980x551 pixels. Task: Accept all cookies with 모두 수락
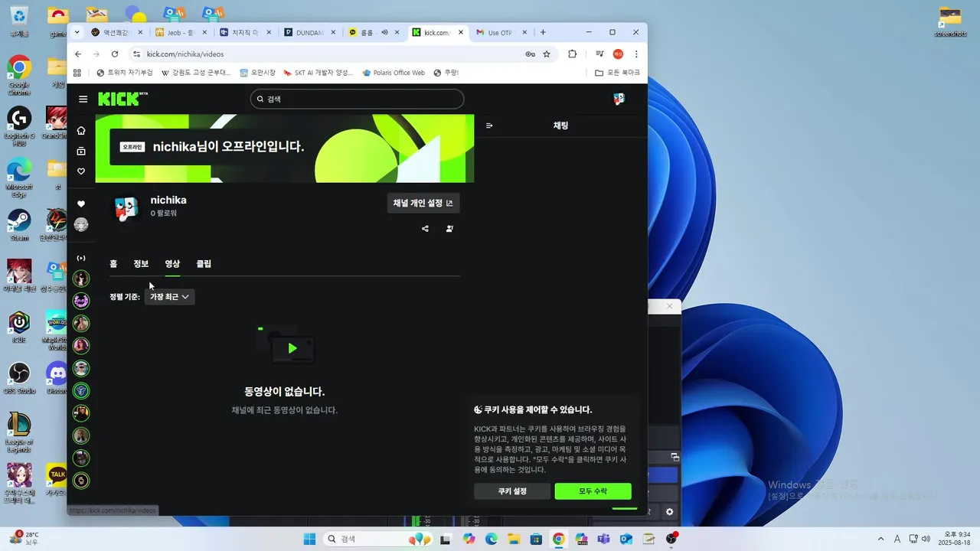tap(593, 491)
